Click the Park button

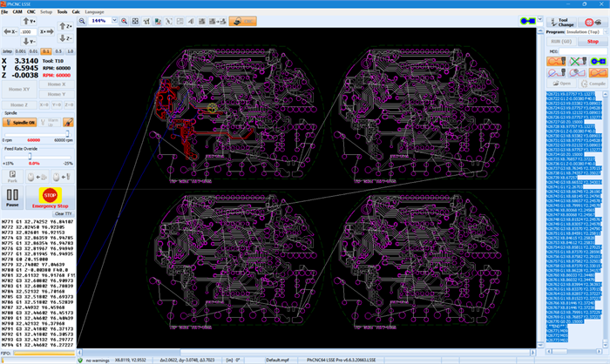(x=12, y=177)
